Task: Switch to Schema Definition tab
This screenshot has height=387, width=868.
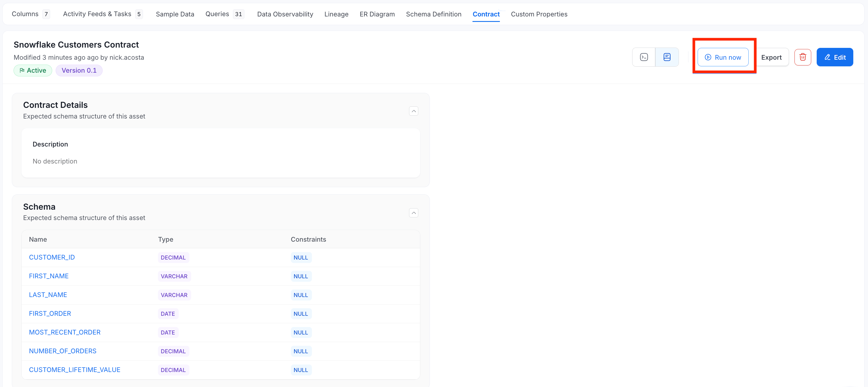Action: pyautogui.click(x=433, y=14)
